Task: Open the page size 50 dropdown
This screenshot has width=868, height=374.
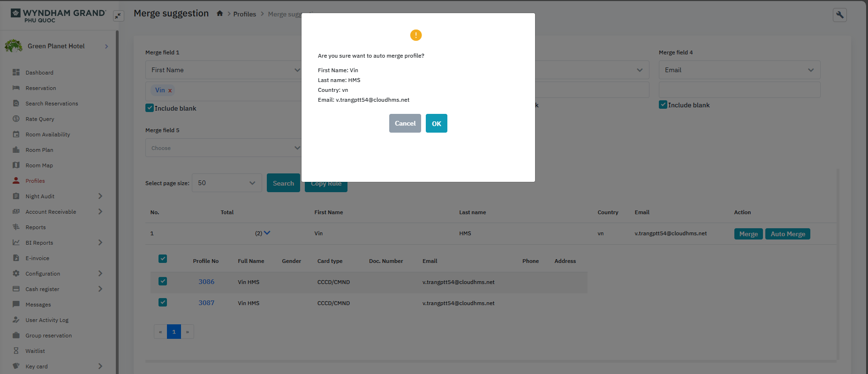Action: pos(226,183)
